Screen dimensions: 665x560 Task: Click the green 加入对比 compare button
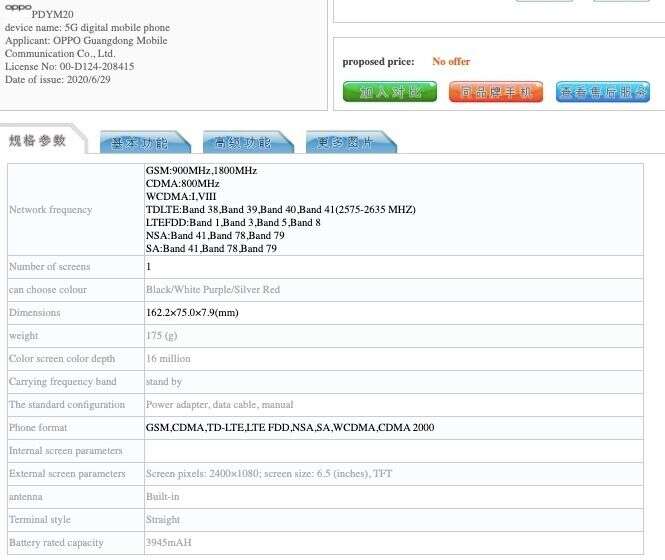(389, 92)
